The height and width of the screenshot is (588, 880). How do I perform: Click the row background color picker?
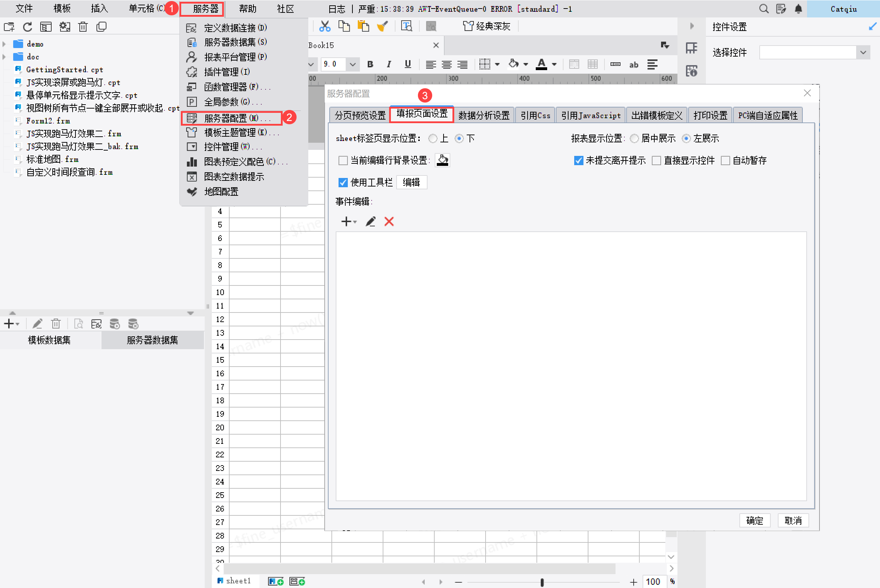point(442,161)
